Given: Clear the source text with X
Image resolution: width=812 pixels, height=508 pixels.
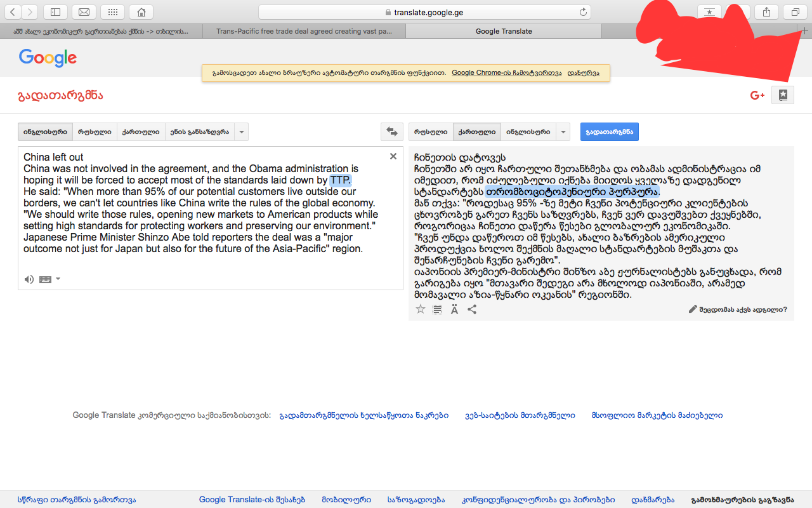Looking at the screenshot, I should [x=393, y=156].
